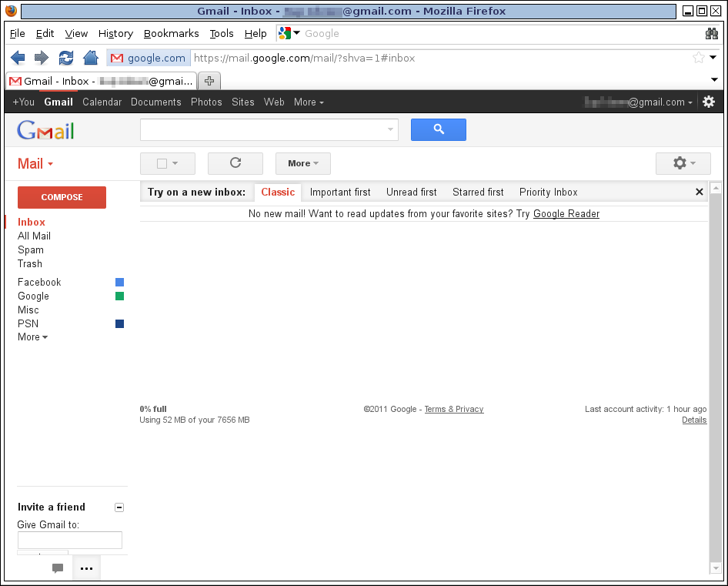Open the More actions dropdown button
The image size is (728, 586).
pos(302,163)
